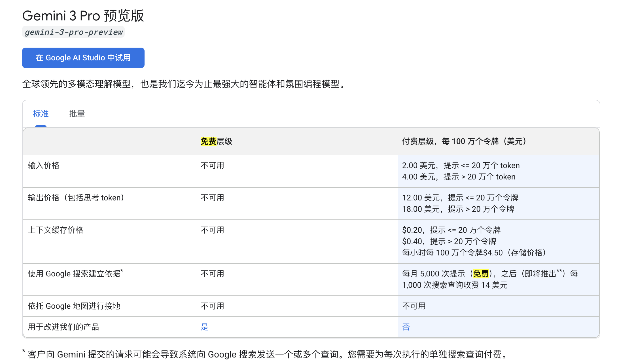Open the 否 link in the paid tier column
The image size is (619, 364).
coord(406,327)
